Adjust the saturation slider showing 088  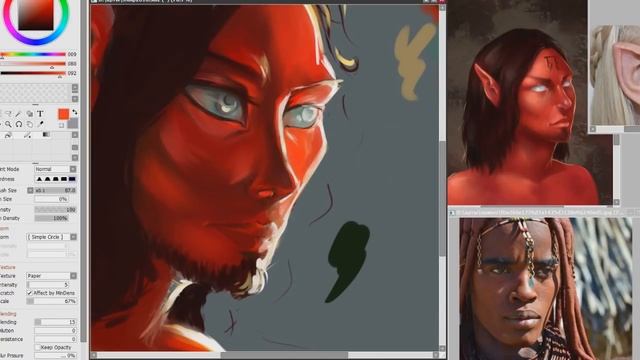pyautogui.click(x=33, y=64)
